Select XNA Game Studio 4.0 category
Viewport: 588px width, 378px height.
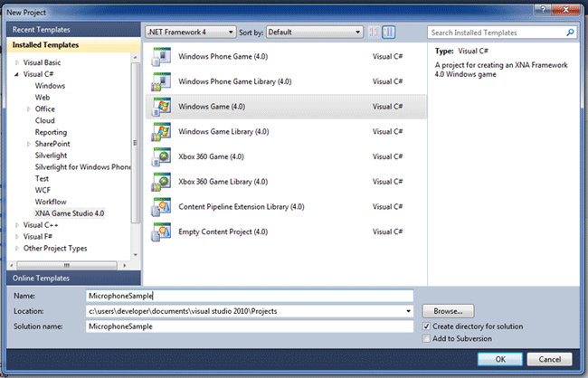70,213
